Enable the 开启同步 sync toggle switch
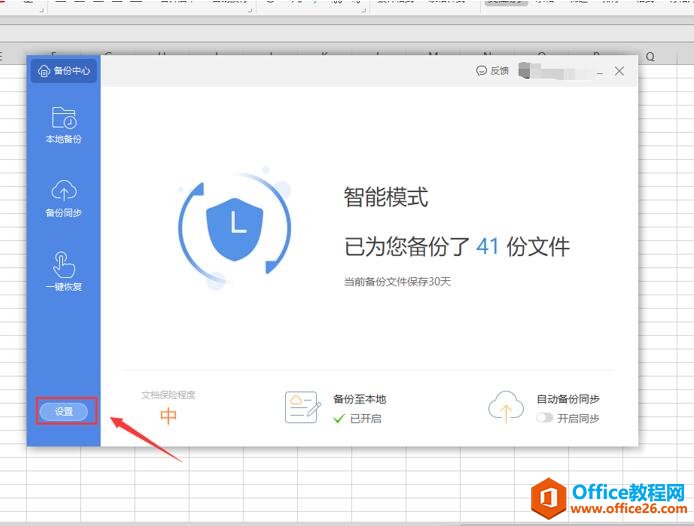The image size is (694, 526). (544, 418)
